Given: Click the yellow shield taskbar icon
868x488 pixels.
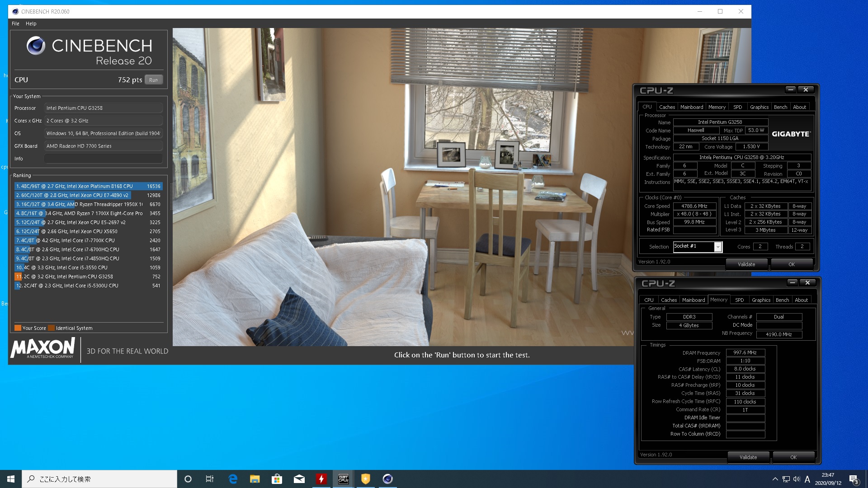Looking at the screenshot, I should click(x=366, y=479).
